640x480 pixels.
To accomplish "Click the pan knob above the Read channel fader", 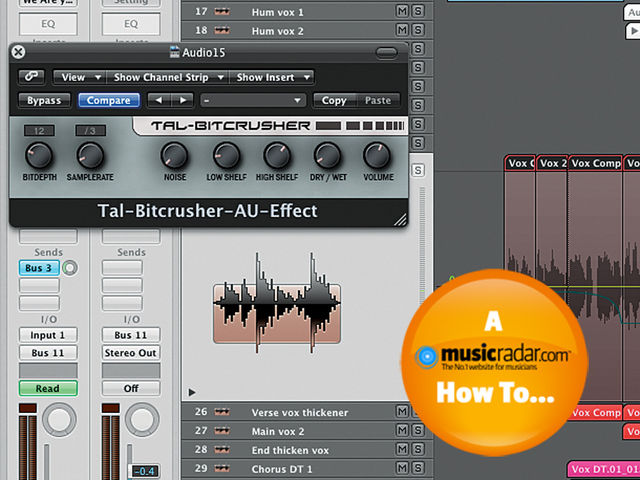I will 59,420.
